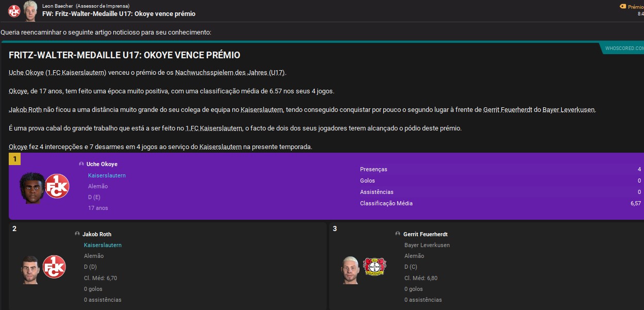Click Bayer Leverkusen club text under Feuerherdt
The height and width of the screenshot is (310, 644).
pos(427,245)
